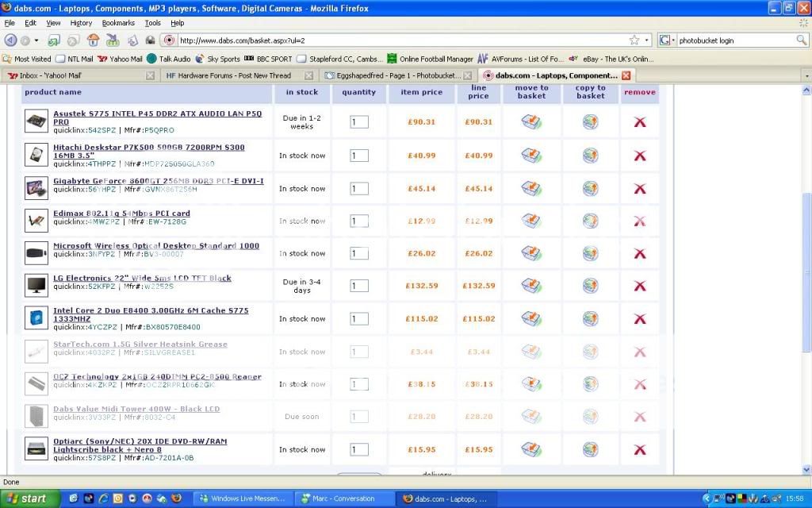
Task: Remove the Intel Core 2 Duo E8400 item
Action: pos(639,319)
